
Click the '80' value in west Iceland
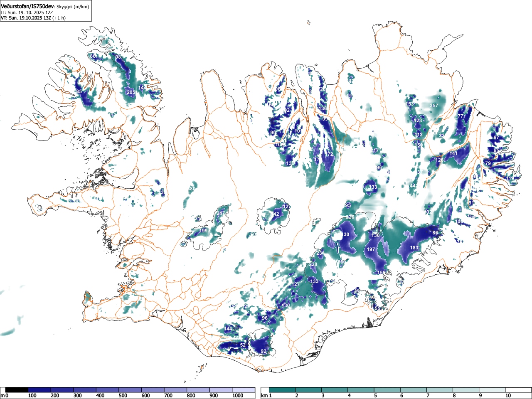[192, 189]
